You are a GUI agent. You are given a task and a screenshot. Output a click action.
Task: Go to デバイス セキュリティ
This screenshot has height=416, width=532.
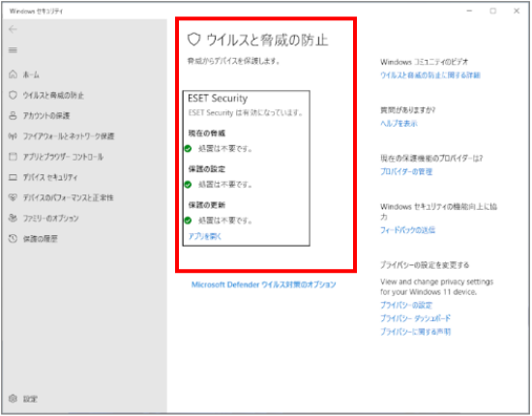point(50,177)
